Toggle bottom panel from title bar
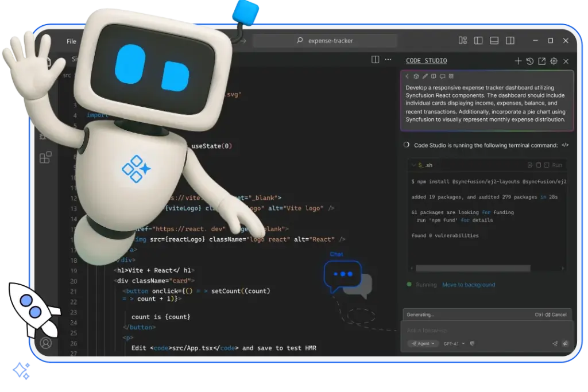The width and height of the screenshot is (588, 392). click(494, 41)
